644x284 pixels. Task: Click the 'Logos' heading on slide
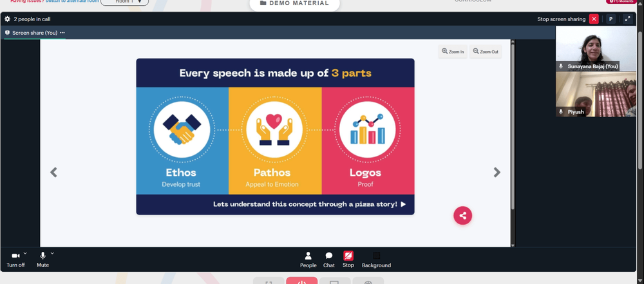366,172
